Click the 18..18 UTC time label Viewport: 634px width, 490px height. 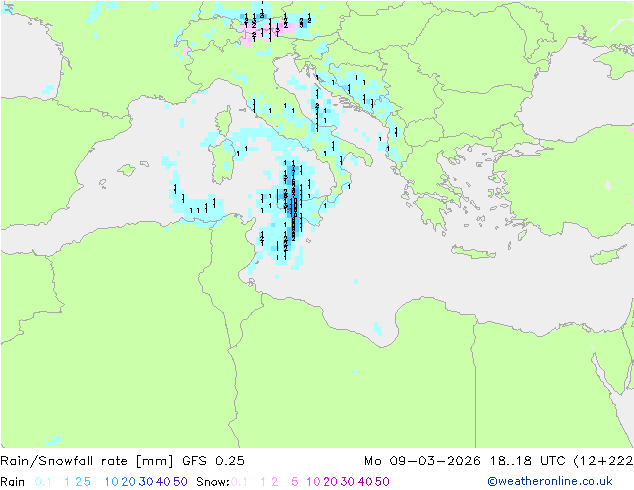528,461
